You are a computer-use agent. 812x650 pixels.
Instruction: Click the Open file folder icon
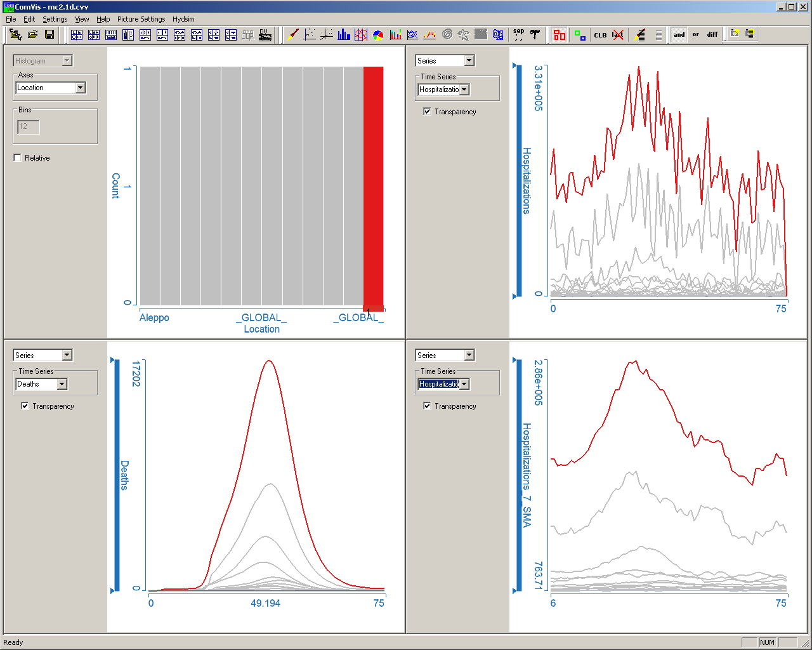[x=32, y=35]
